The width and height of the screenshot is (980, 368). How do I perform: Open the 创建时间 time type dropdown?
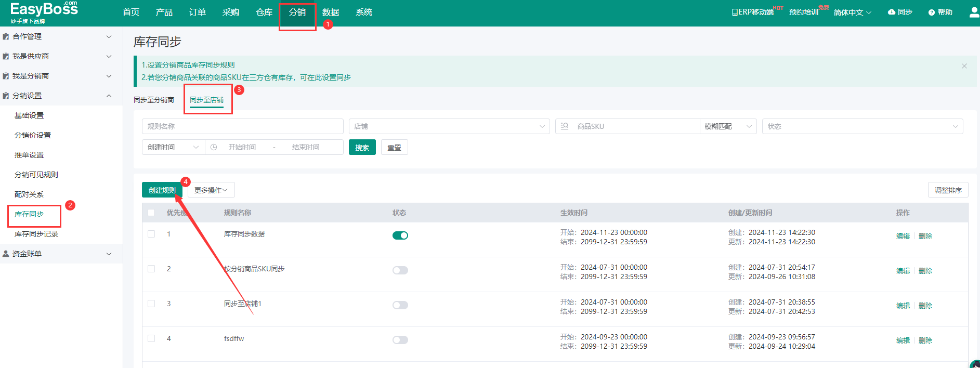click(173, 147)
